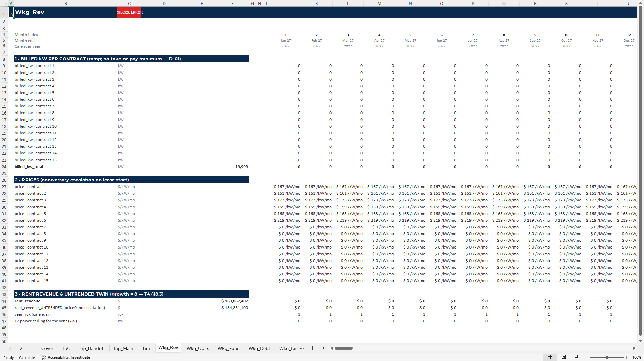Screen dimensions: 644x361
Task: Zoom out with the minus icon
Action: click(587, 357)
